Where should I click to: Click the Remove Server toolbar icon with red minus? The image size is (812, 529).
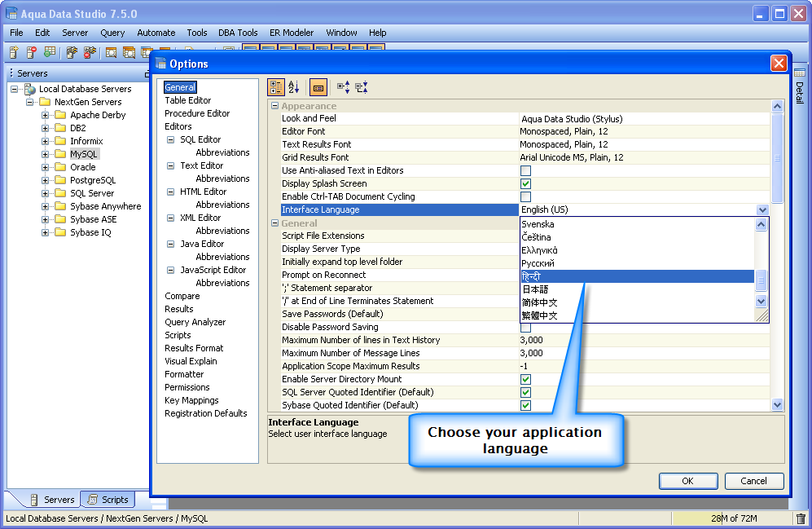coord(32,52)
